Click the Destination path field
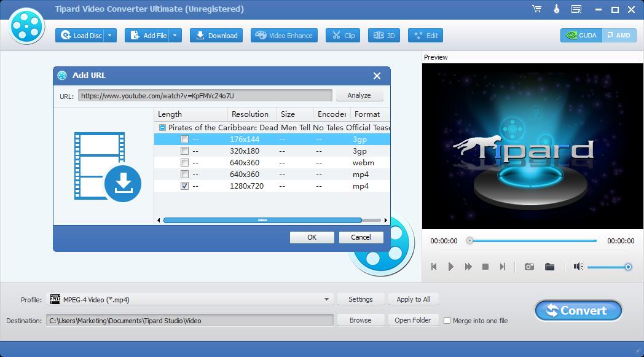 pos(190,320)
